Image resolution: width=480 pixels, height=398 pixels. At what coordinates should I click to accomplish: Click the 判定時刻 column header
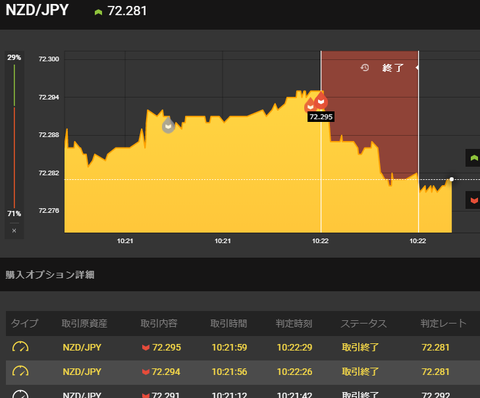point(294,323)
